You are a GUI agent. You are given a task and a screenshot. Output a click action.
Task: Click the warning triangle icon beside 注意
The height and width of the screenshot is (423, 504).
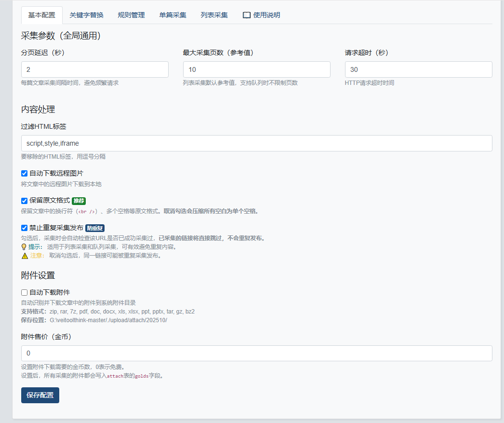(x=25, y=256)
